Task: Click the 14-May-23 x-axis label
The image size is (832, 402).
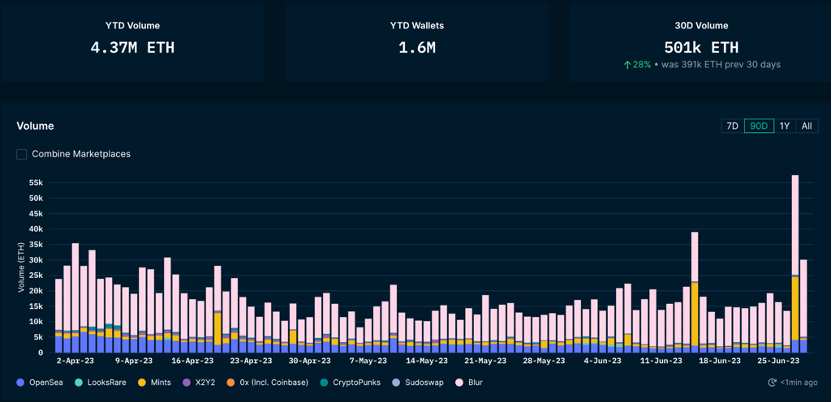Action: pyautogui.click(x=426, y=361)
